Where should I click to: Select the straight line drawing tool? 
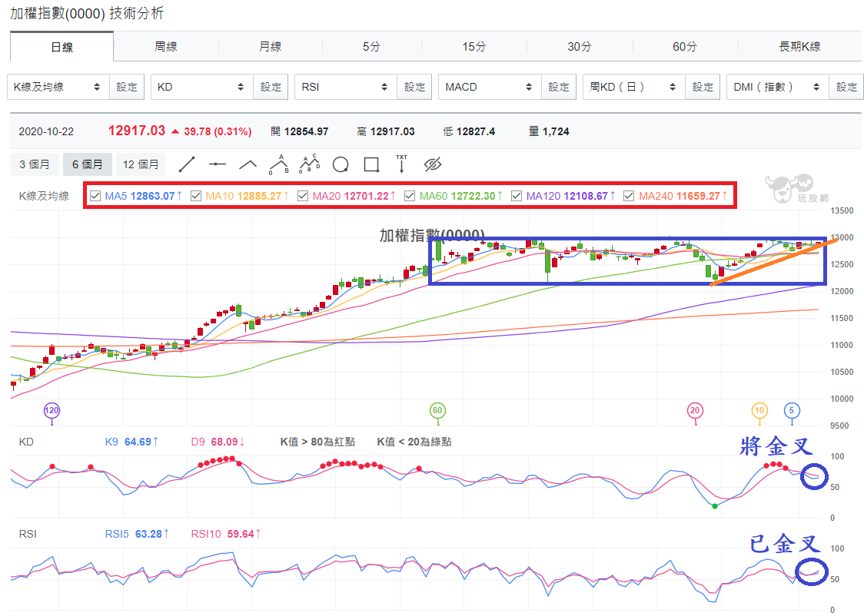(x=187, y=164)
